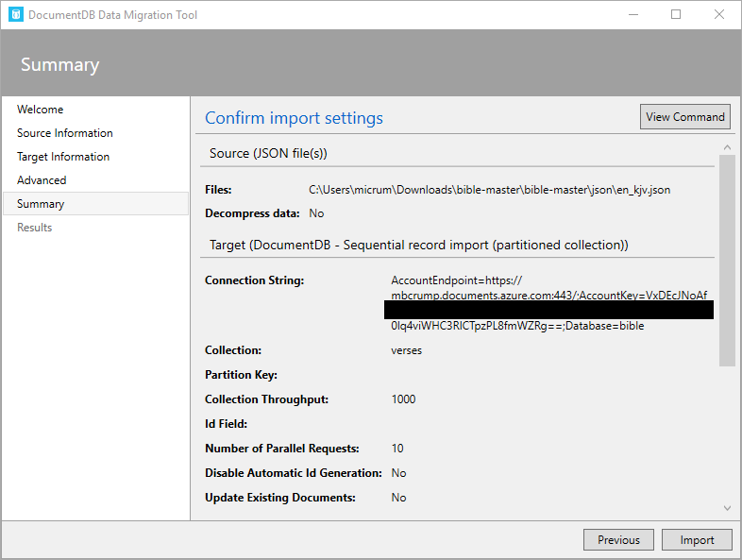742x560 pixels.
Task: Minimize the Data Migration Tool window
Action: [x=632, y=15]
